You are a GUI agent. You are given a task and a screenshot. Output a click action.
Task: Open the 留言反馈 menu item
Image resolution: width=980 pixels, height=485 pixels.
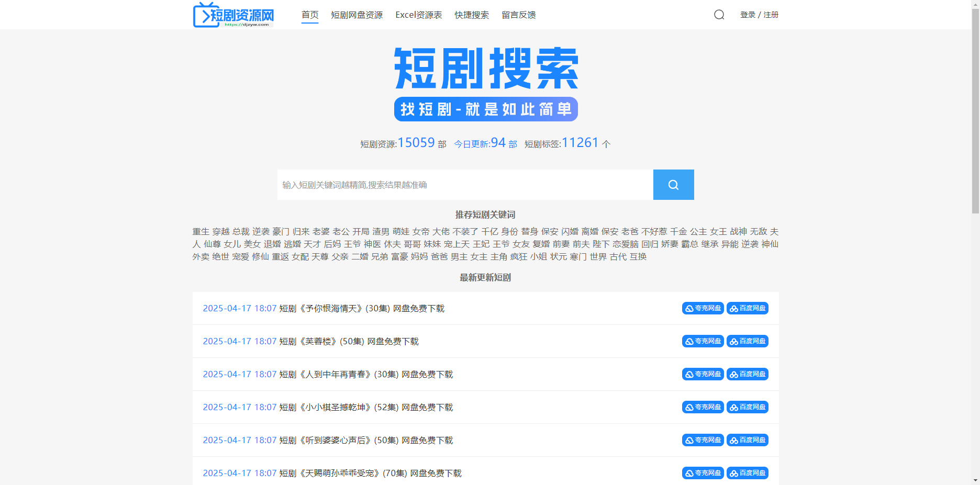tap(519, 15)
